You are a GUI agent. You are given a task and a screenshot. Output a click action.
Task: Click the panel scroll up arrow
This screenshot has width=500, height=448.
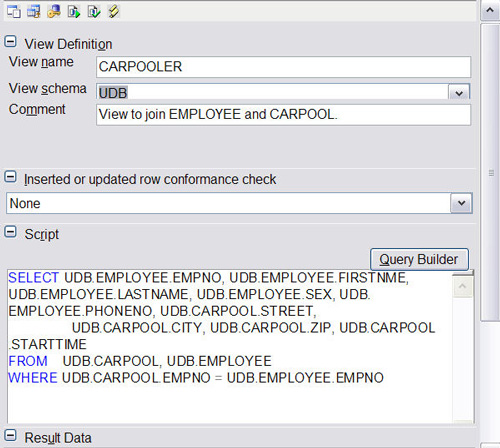tap(490, 10)
